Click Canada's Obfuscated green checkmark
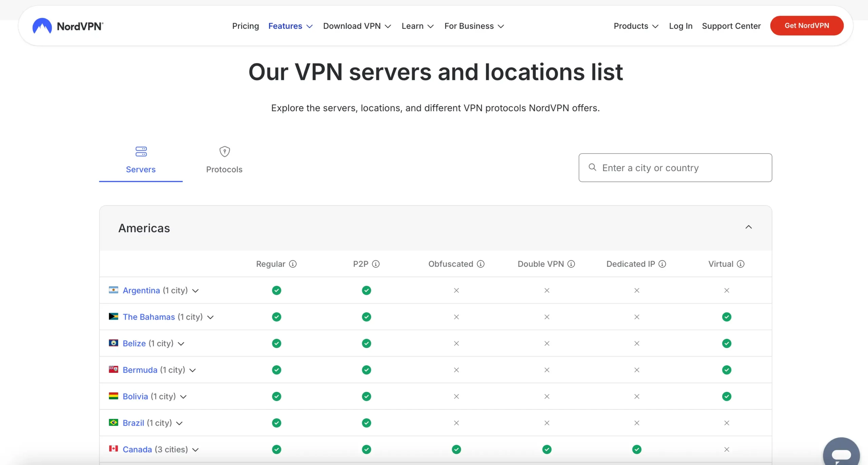Screen dimensions: 868x465 [x=456, y=449]
